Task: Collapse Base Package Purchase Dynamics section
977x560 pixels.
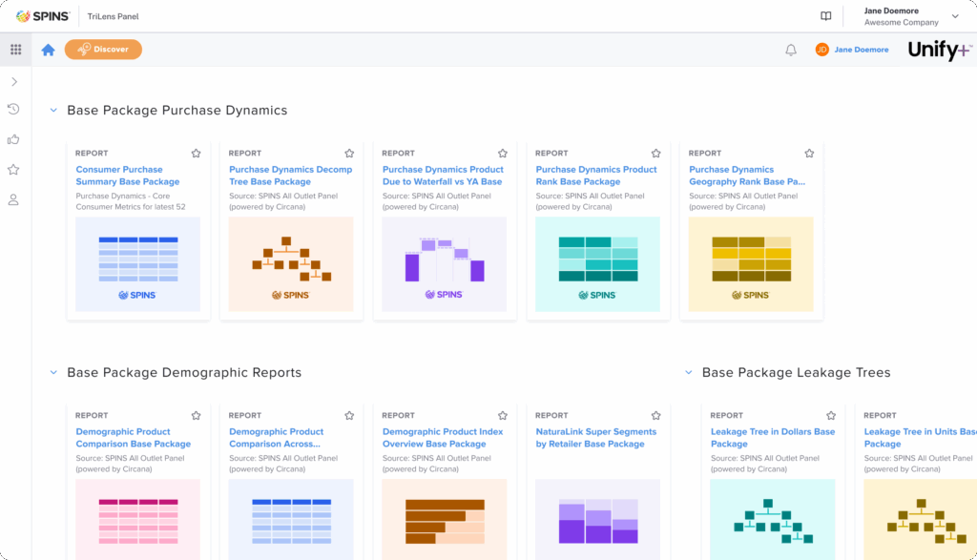Action: coord(53,111)
